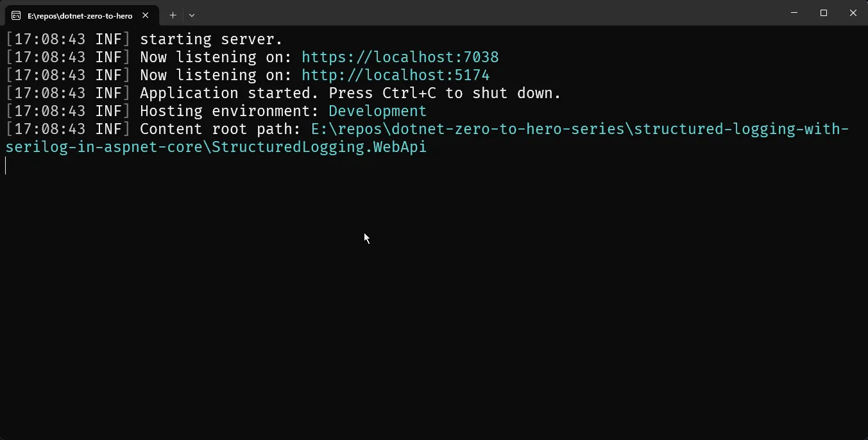The width and height of the screenshot is (868, 440).
Task: Click the Development environment text
Action: pyautogui.click(x=377, y=111)
